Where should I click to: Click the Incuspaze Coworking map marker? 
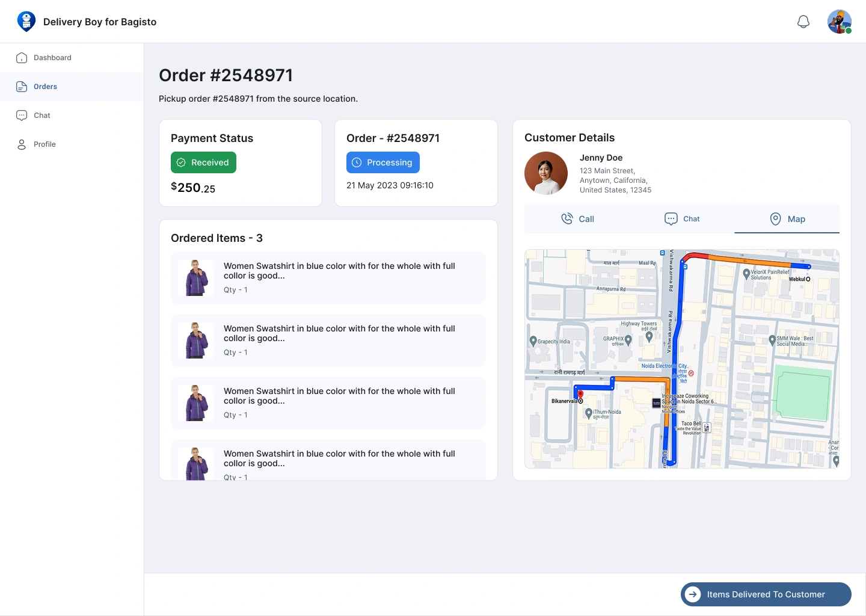tap(657, 403)
